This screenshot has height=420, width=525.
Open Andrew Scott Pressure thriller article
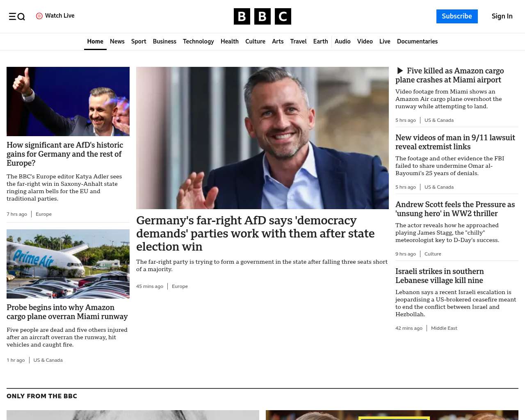[455, 209]
